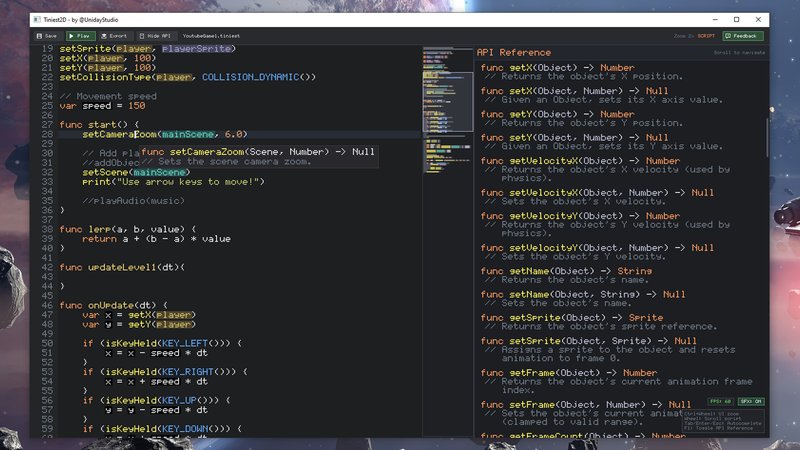The height and width of the screenshot is (450, 800).
Task: Click the KEY_UP condition on line 56
Action: click(156, 401)
